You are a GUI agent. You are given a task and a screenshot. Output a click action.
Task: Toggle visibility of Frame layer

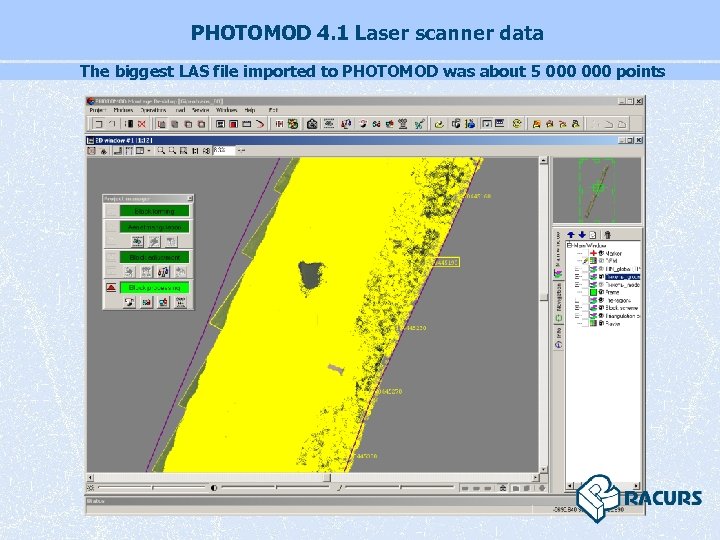tap(601, 292)
